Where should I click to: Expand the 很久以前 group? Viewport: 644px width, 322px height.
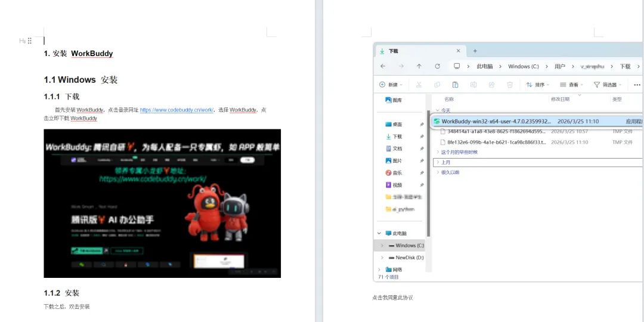point(438,172)
